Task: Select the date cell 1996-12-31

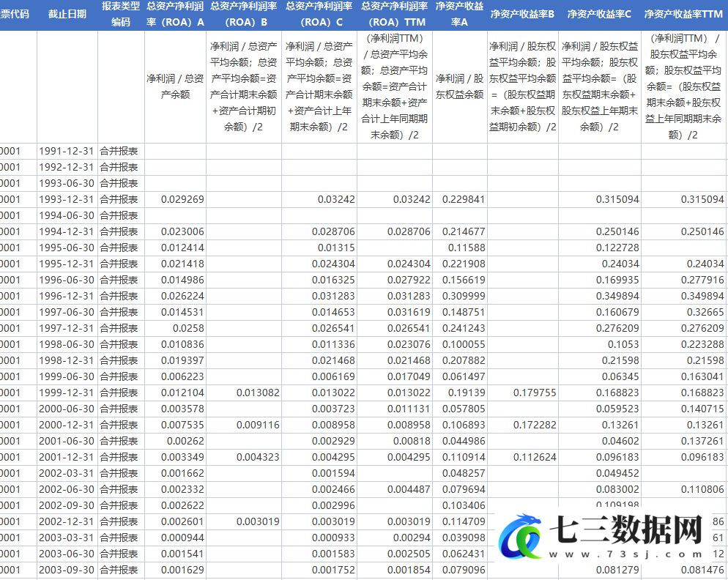Action: click(67, 297)
